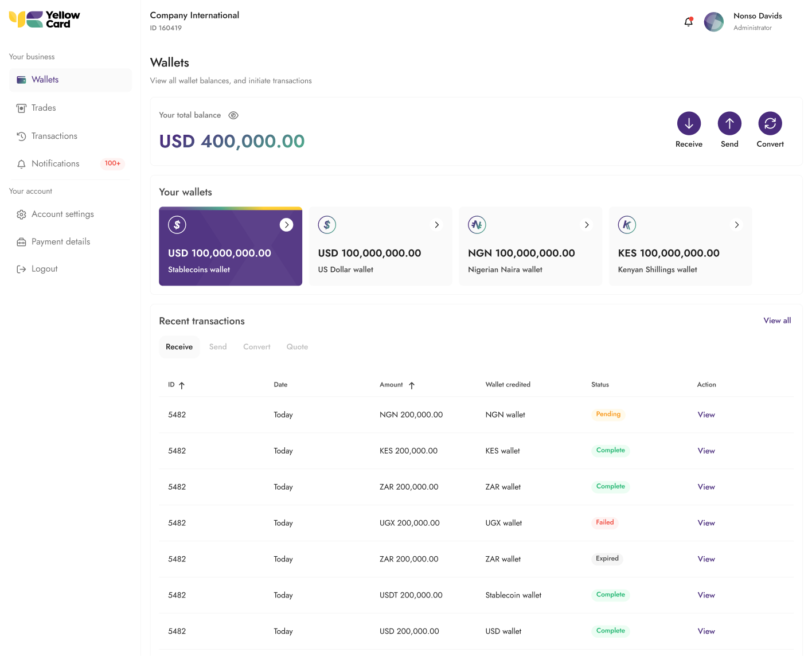Click the Convert refresh icon
This screenshot has height=656, width=812.
pos(770,123)
